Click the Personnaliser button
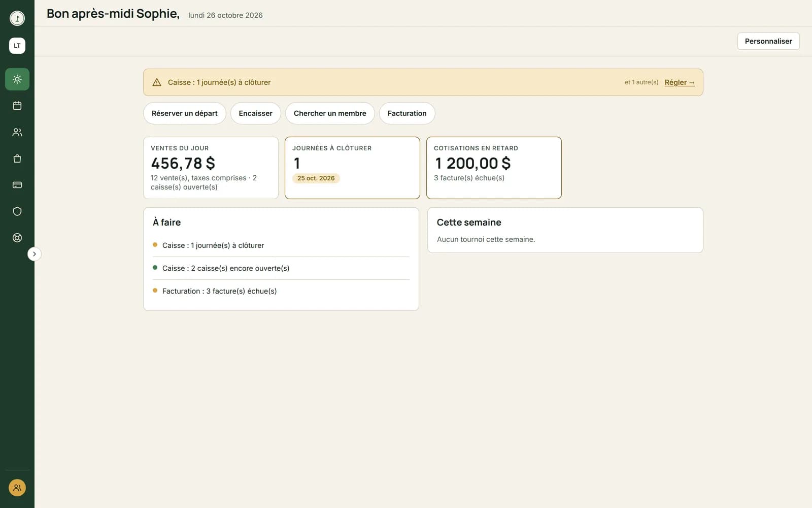Screen dimensions: 812x508 (768, 41)
